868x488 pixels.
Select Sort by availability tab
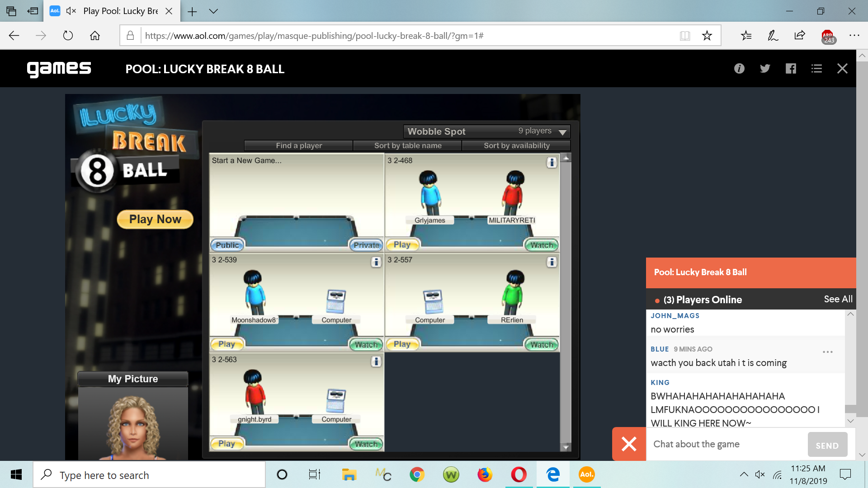(x=516, y=145)
